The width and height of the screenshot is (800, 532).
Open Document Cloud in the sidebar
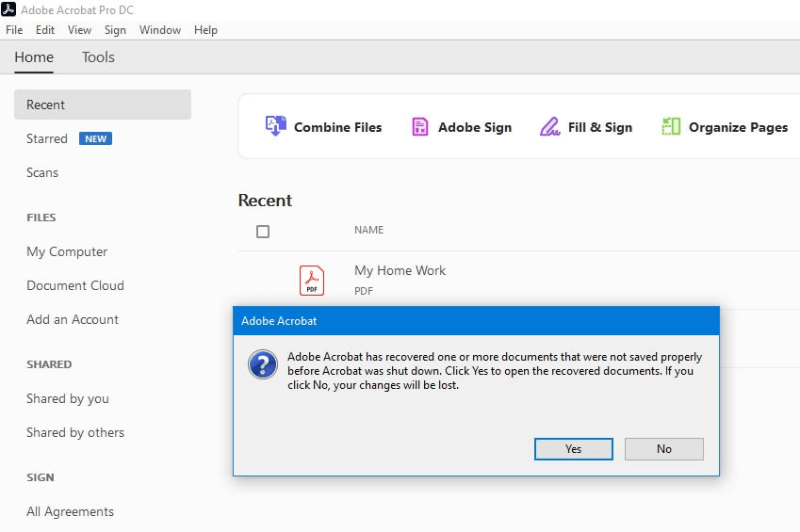pyautogui.click(x=75, y=285)
